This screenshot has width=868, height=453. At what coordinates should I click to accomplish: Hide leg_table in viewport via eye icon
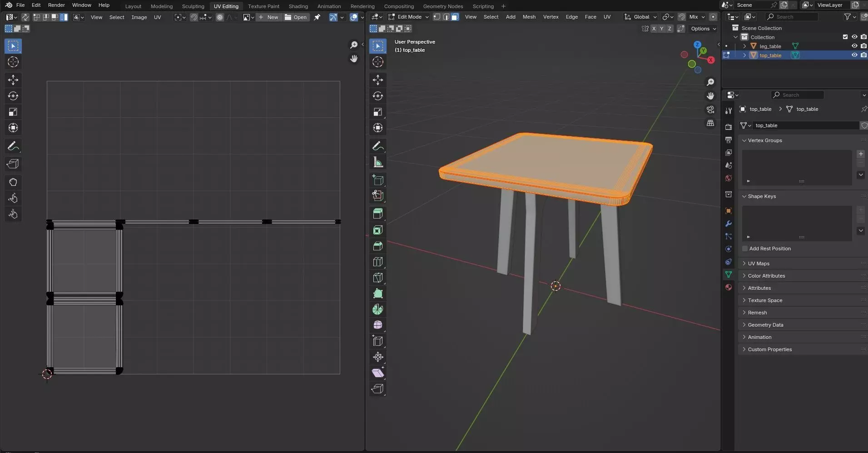coord(854,46)
